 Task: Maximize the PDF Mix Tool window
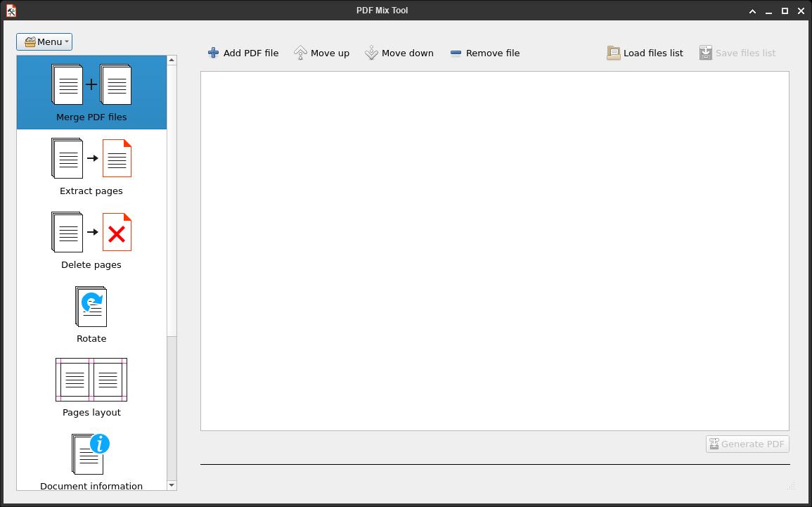785,11
